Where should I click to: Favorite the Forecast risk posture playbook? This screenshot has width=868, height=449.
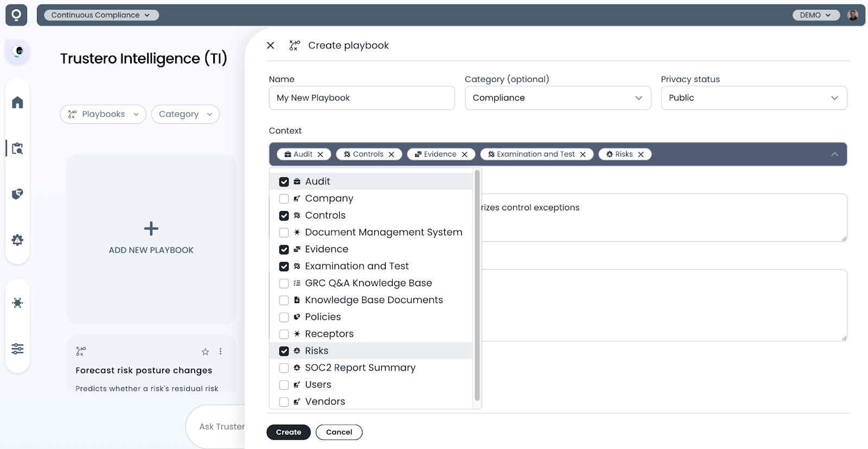(205, 352)
